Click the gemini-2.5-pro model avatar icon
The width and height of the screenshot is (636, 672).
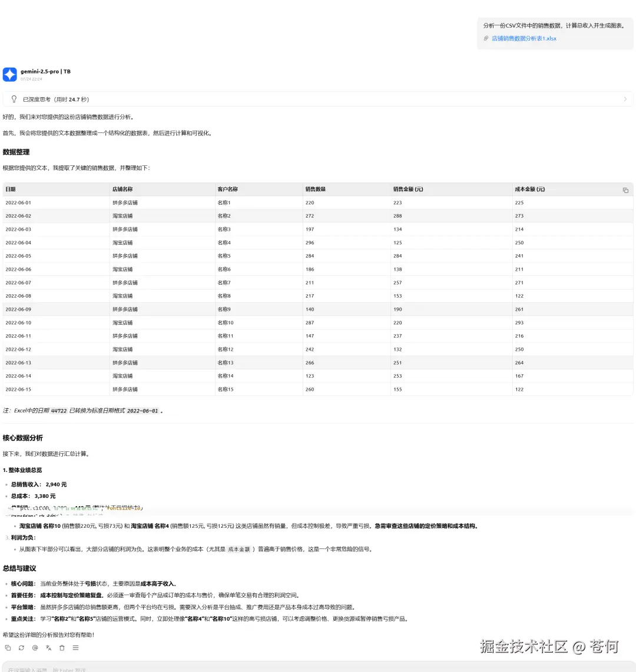coord(10,75)
